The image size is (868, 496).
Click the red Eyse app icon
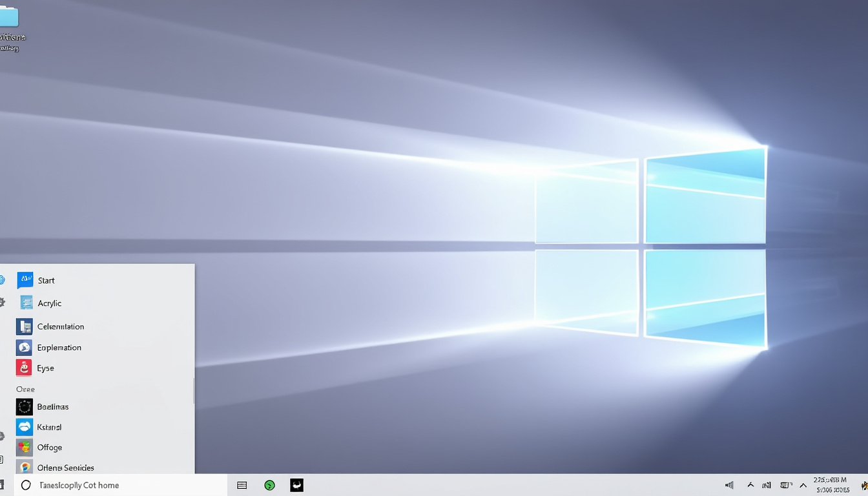[x=25, y=368]
